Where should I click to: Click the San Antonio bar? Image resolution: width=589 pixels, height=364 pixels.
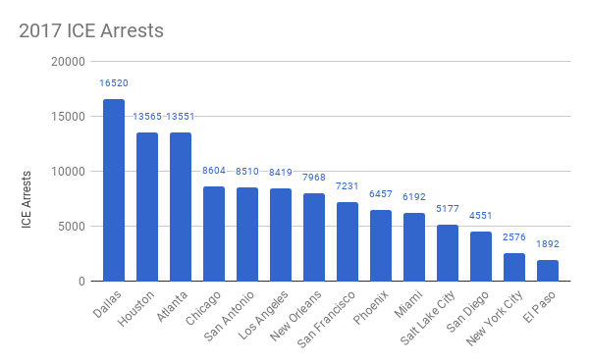247,234
